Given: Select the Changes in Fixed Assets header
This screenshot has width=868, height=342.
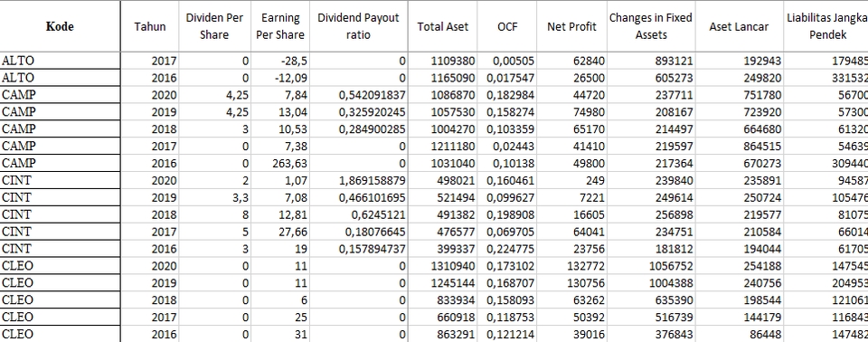Looking at the screenshot, I should (x=651, y=26).
